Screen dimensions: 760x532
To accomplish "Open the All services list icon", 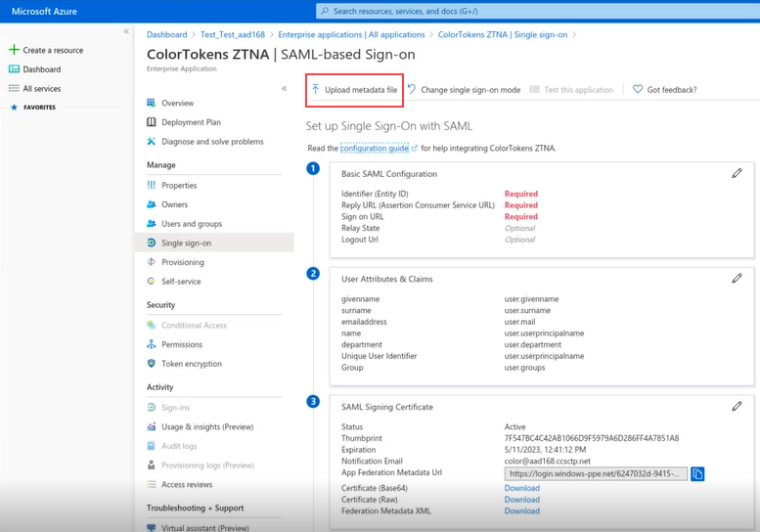I will pyautogui.click(x=14, y=88).
